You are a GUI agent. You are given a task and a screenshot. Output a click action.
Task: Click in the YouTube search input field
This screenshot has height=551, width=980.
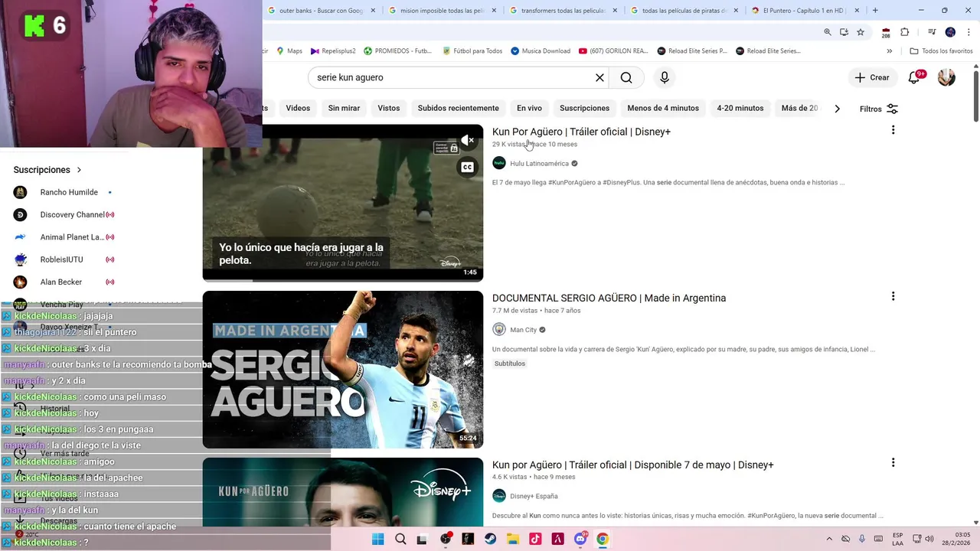click(x=452, y=77)
